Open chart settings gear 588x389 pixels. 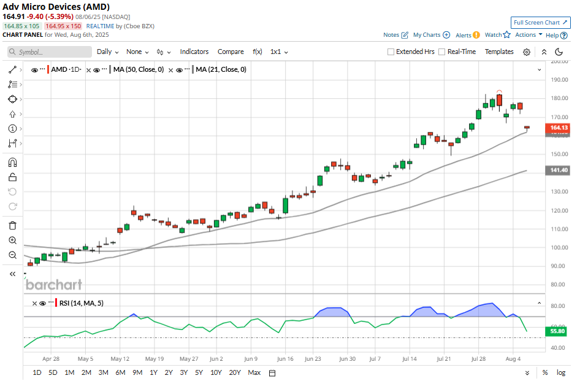point(527,52)
